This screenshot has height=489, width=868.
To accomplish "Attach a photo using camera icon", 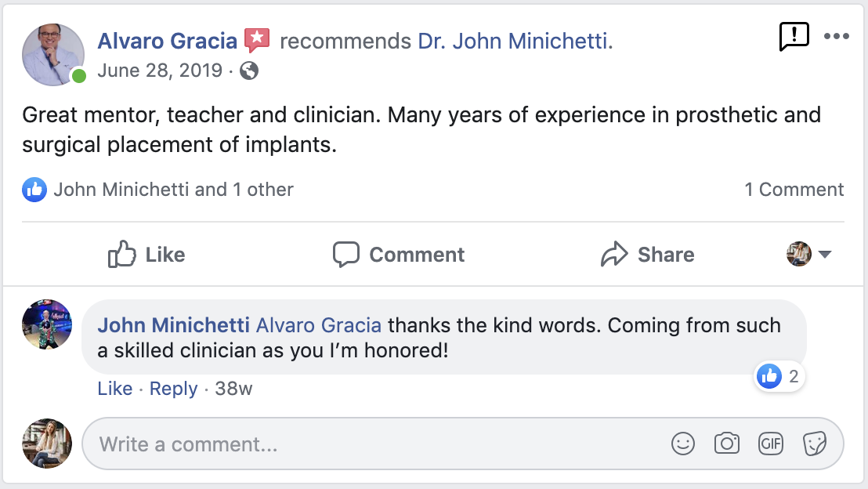I will tap(727, 444).
